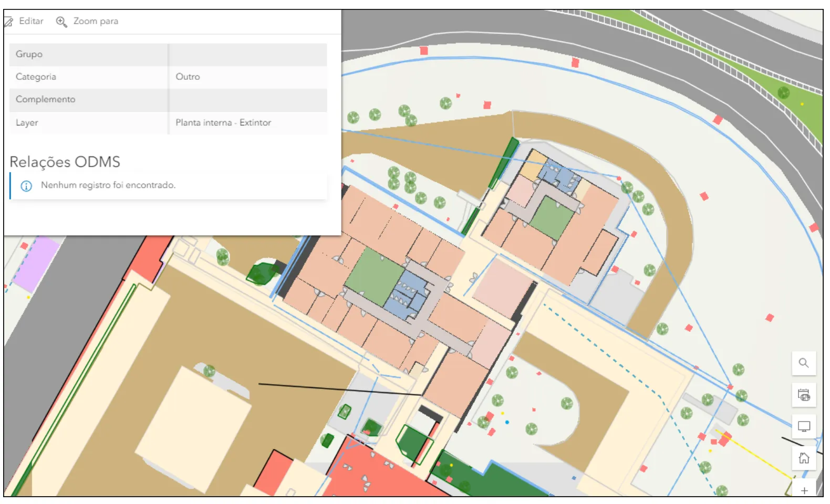This screenshot has height=504, width=830.
Task: Open the map search tool
Action: click(x=804, y=363)
